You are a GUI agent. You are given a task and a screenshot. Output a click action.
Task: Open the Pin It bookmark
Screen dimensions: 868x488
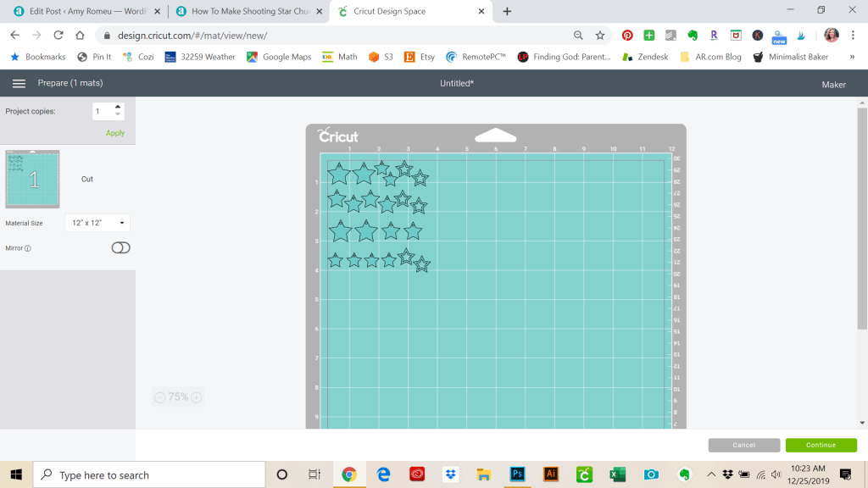(94, 57)
